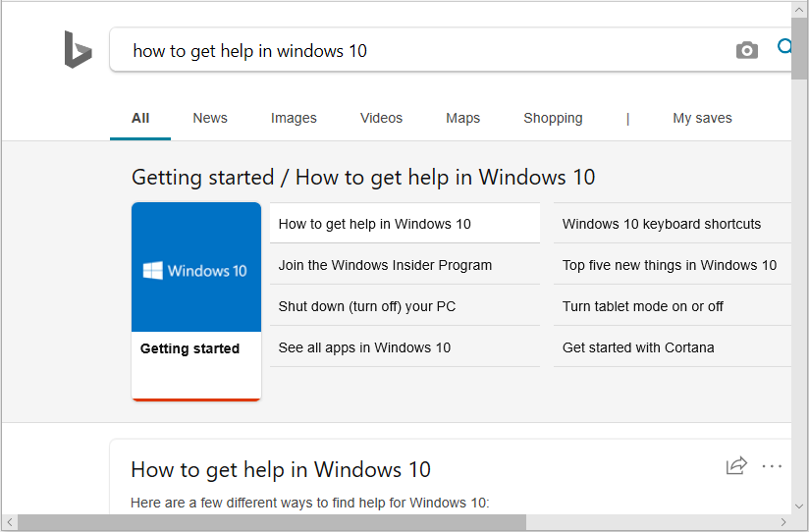Open 'Join the Windows Insider Program'

[404, 265]
